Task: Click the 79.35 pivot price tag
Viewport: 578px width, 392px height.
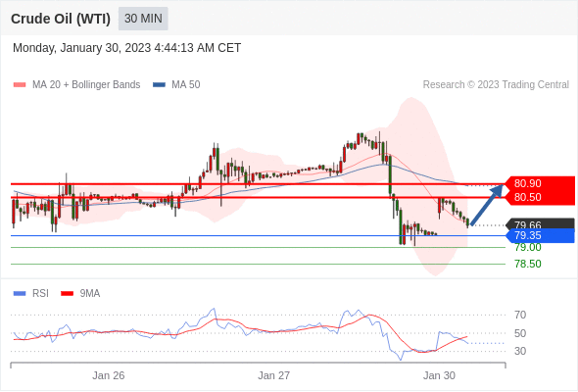Action: tap(541, 235)
